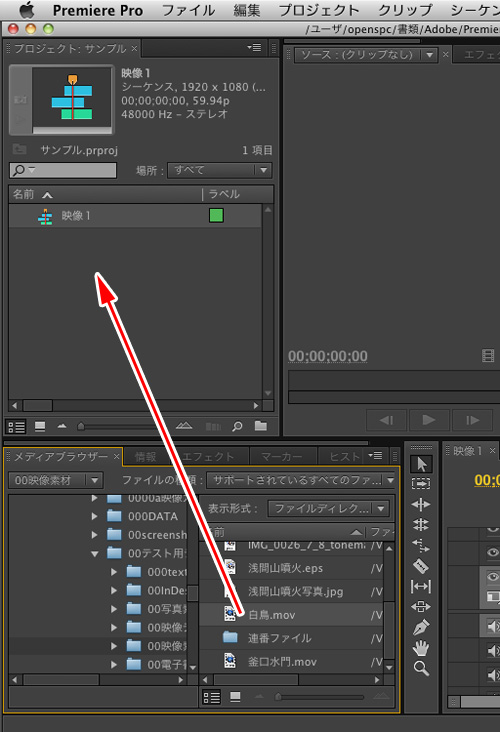Create new bin with folder icon
Viewport: 500px width, 732px height.
click(261, 426)
